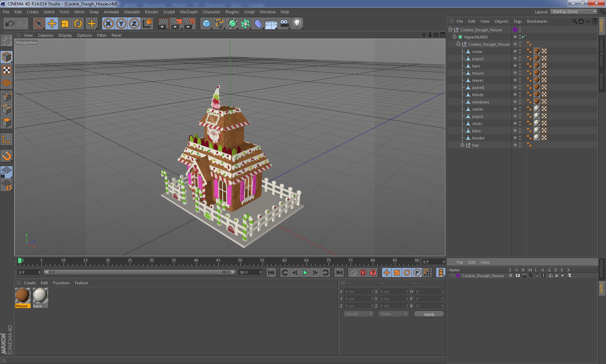The image size is (606, 364).
Task: Add a Floor environment object
Action: [271, 24]
